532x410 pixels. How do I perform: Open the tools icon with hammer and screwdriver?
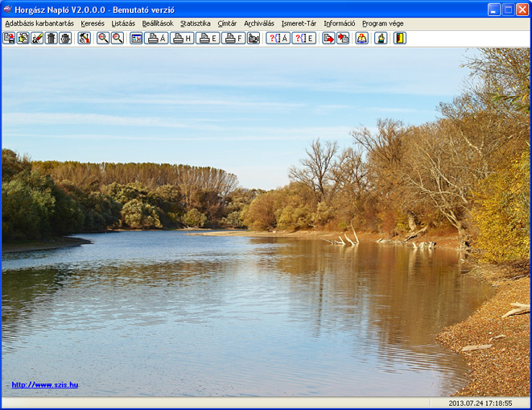click(85, 38)
